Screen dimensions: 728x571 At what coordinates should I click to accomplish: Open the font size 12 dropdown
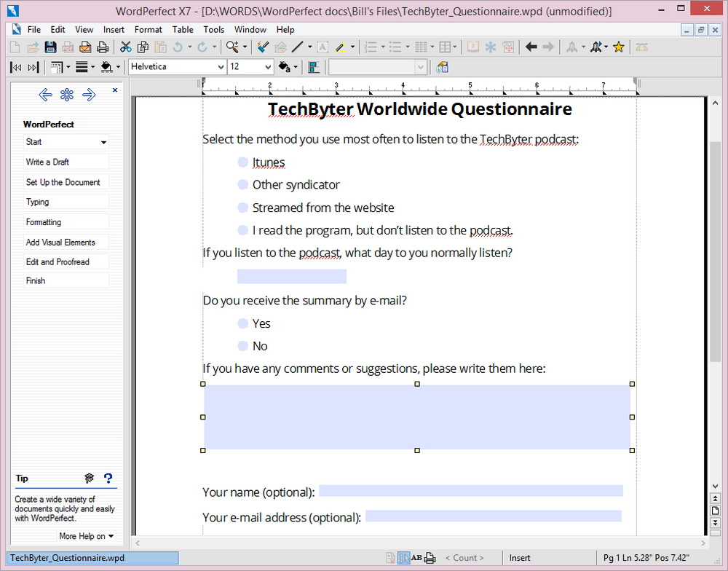coord(268,67)
